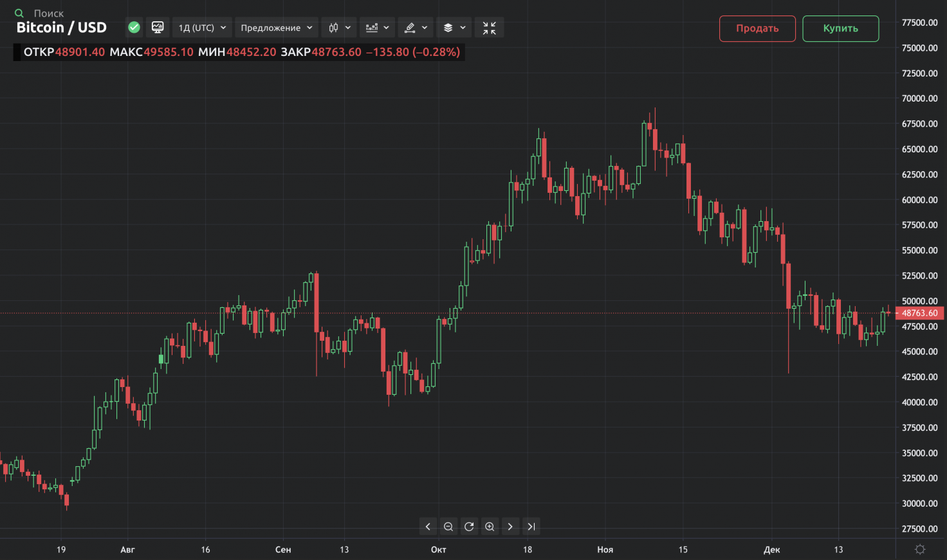The height and width of the screenshot is (560, 947).
Task: Click the 30000.00 price axis label
Action: (919, 503)
